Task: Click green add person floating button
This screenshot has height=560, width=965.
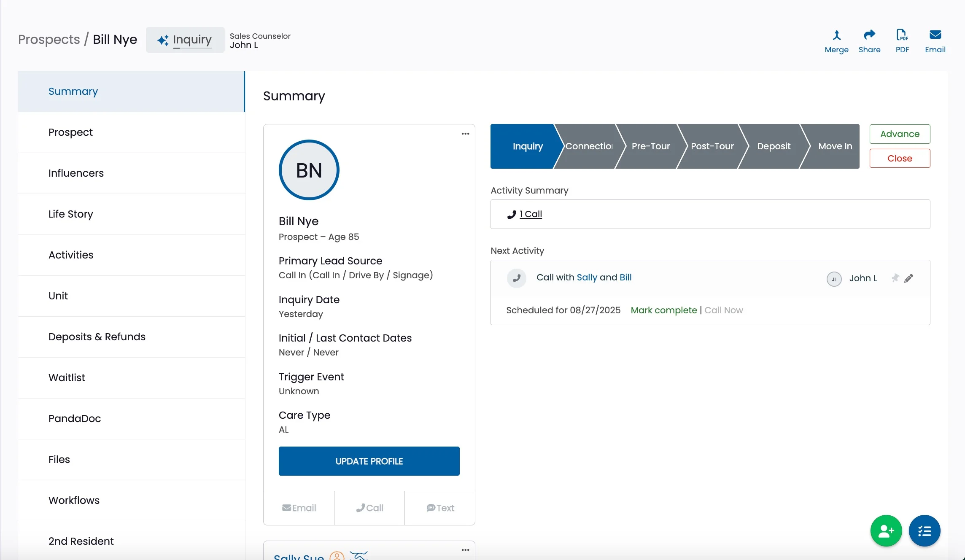Action: (x=886, y=530)
